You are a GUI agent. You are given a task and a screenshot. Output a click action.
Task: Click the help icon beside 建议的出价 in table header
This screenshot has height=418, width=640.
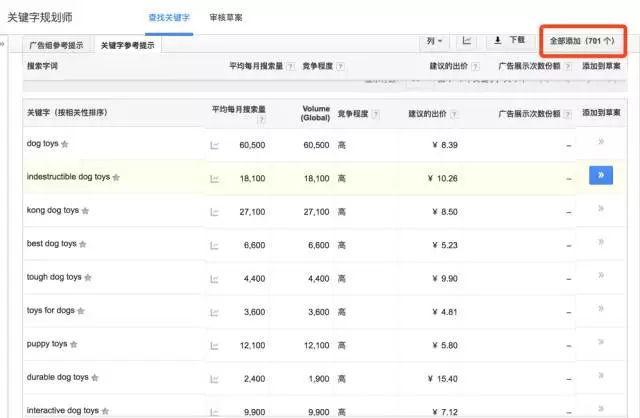[454, 115]
